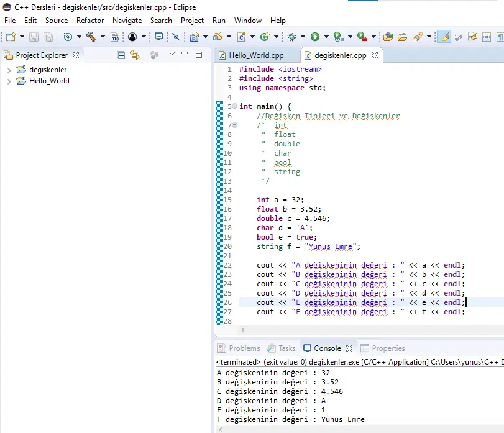504x433 pixels.
Task: Click the Save All toolbar icon
Action: tap(48, 37)
